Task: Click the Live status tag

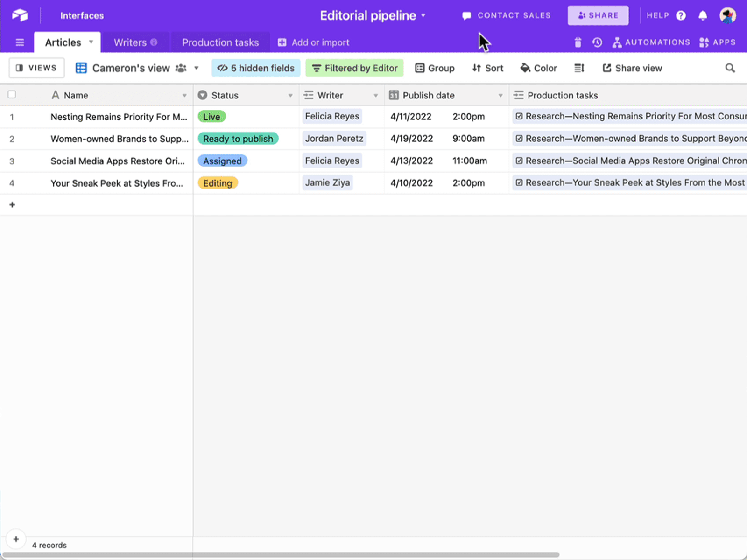Action: pyautogui.click(x=211, y=117)
